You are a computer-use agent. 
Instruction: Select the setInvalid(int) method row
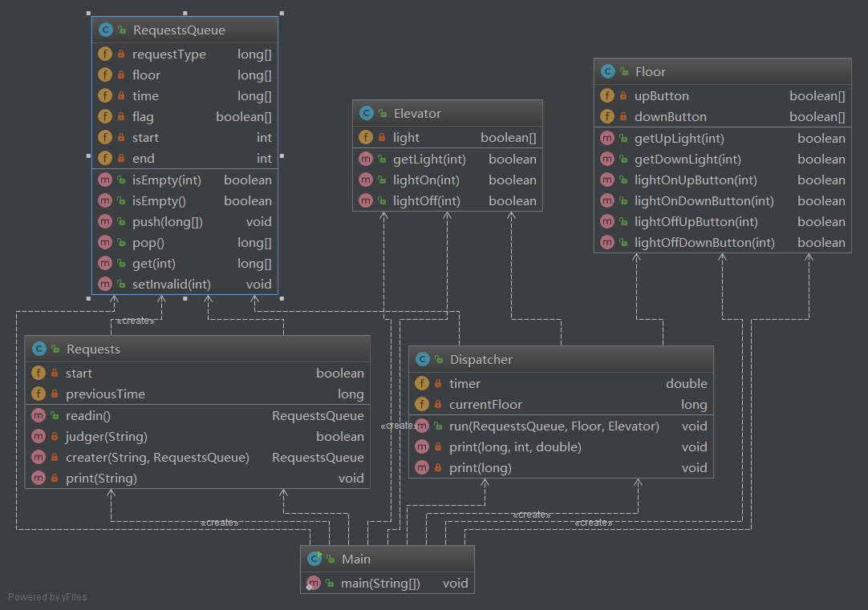(x=185, y=284)
